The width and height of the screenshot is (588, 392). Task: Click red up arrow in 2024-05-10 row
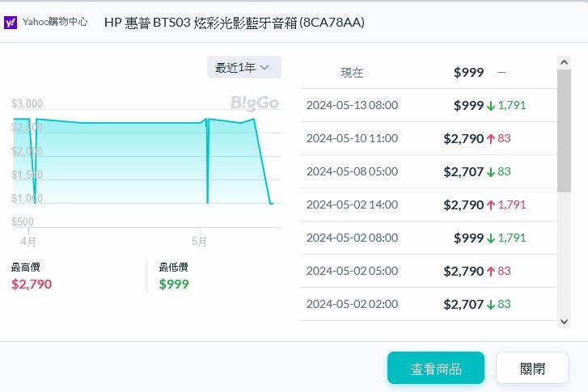(x=490, y=138)
